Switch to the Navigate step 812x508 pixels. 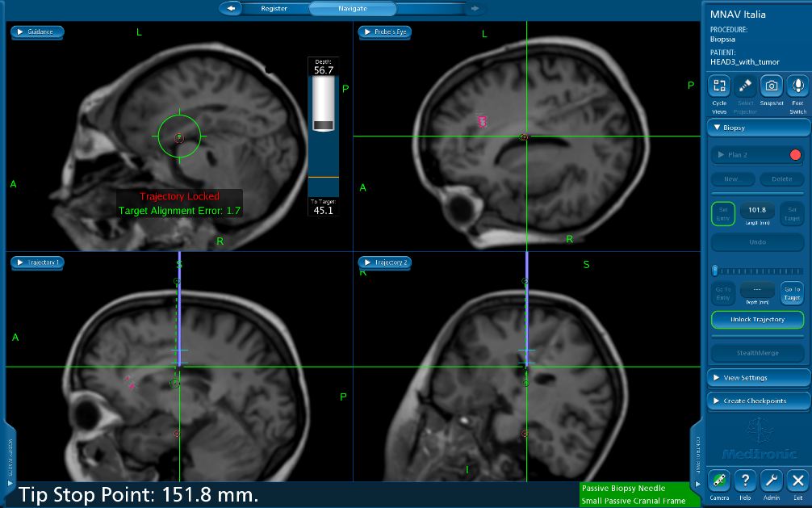click(353, 8)
